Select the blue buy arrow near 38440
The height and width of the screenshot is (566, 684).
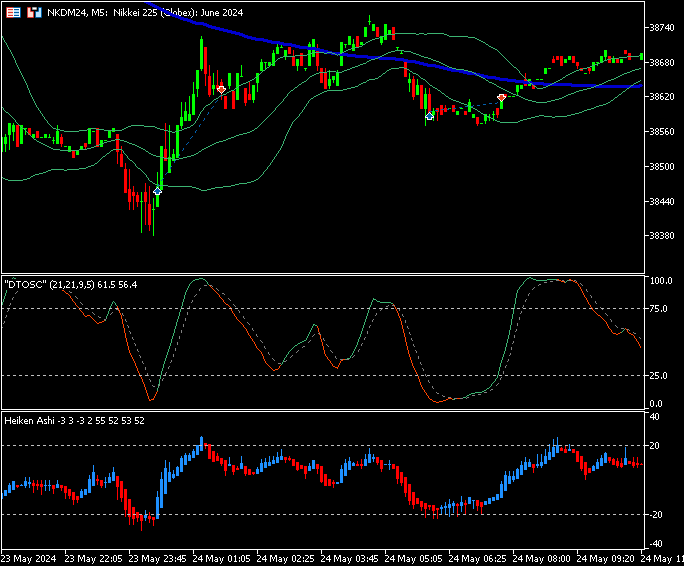point(157,191)
